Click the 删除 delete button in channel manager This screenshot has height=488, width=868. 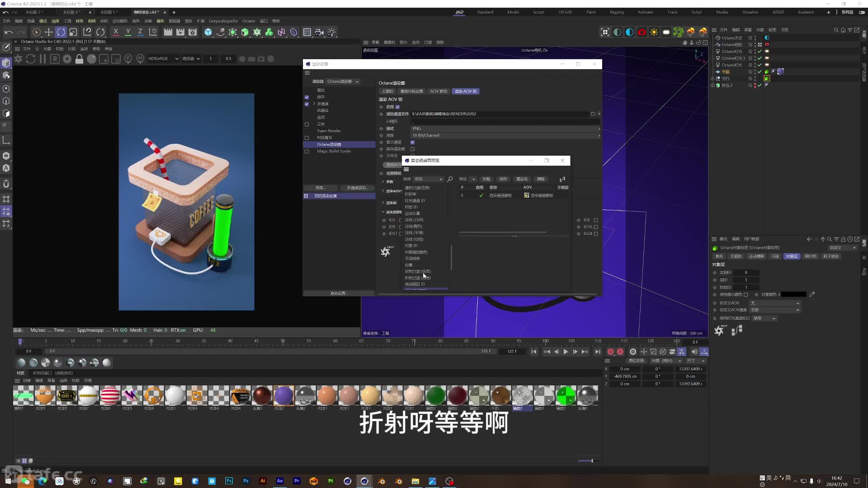[x=541, y=179]
